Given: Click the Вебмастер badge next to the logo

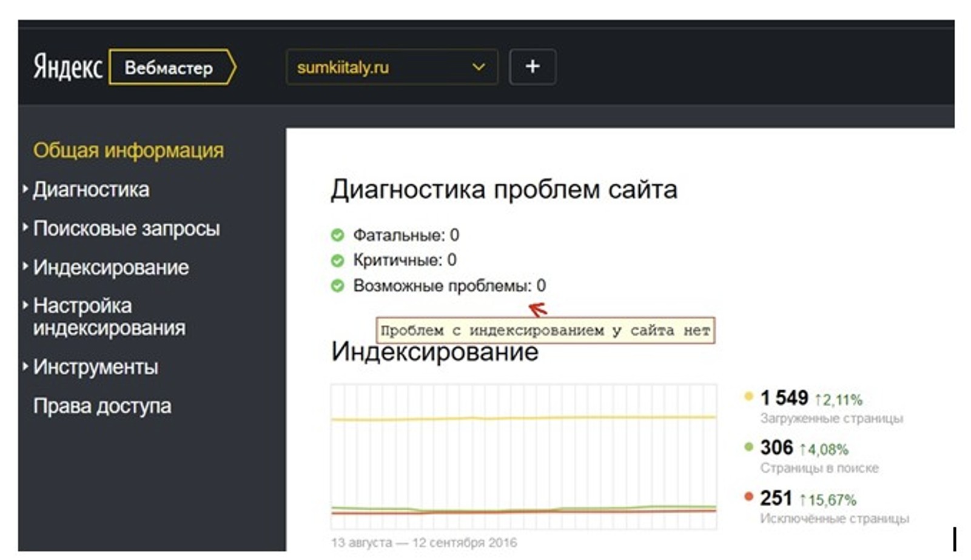Looking at the screenshot, I should (x=171, y=67).
